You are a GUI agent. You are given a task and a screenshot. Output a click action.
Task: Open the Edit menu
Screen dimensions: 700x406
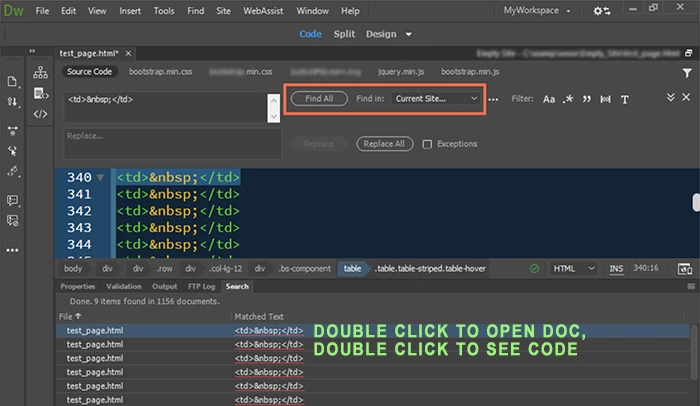point(68,11)
